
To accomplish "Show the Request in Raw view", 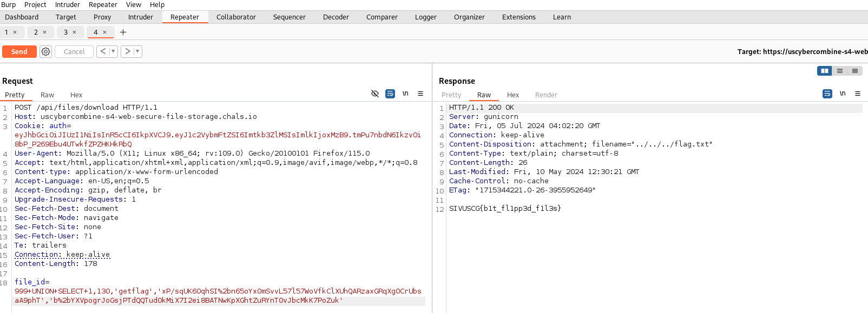I will point(48,95).
